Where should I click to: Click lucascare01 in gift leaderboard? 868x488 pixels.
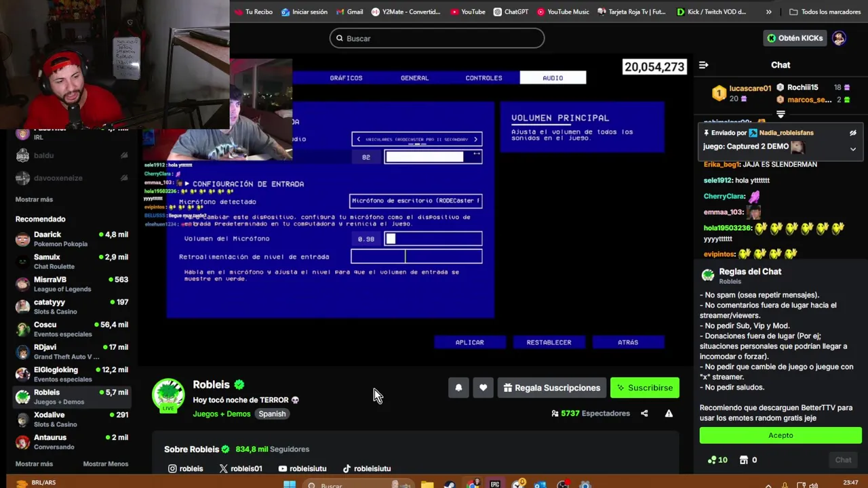point(750,88)
